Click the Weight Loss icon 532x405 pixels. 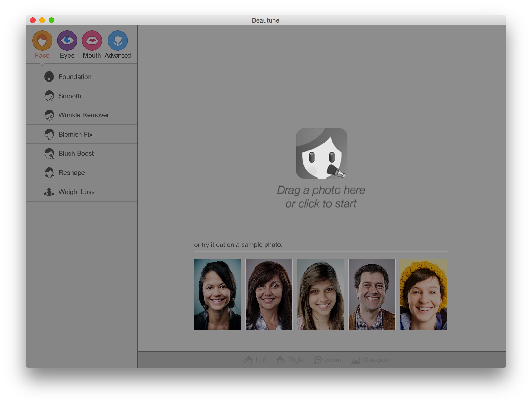pos(49,192)
